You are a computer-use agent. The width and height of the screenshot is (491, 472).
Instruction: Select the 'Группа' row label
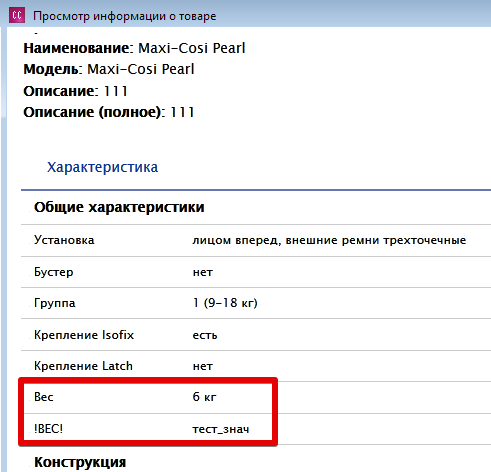click(x=55, y=303)
